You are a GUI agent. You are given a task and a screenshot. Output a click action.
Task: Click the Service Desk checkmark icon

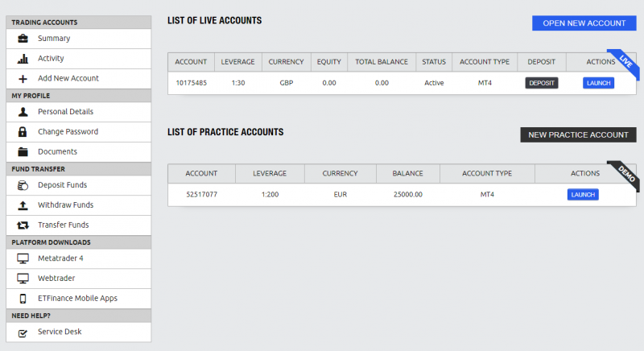click(x=23, y=333)
